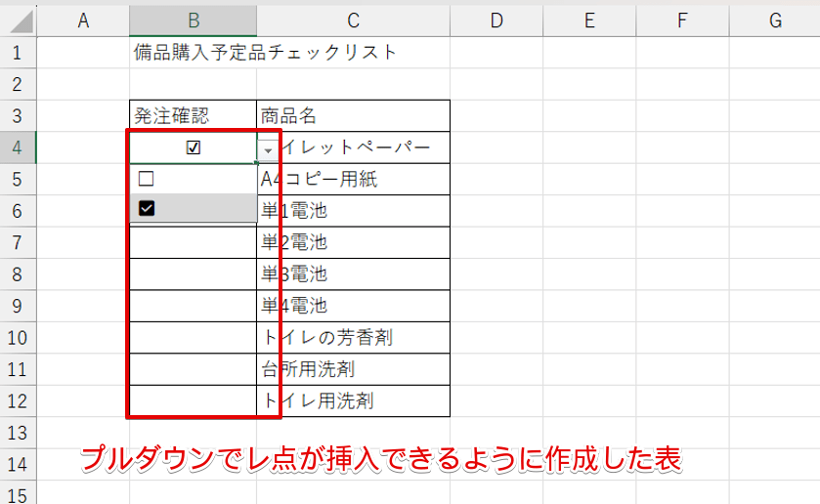Select column D header
The image size is (820, 504).
pyautogui.click(x=496, y=21)
